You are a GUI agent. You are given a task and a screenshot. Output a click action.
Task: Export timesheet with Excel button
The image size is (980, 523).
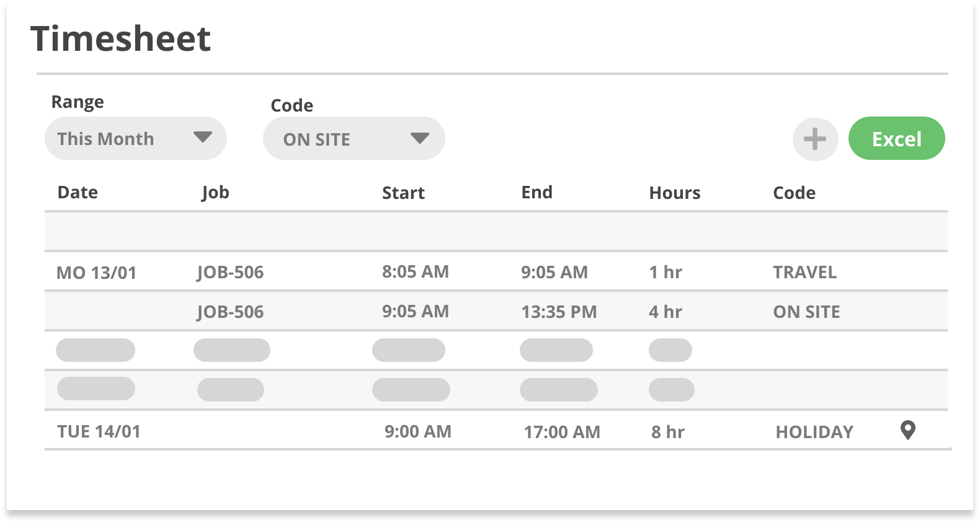pyautogui.click(x=896, y=138)
